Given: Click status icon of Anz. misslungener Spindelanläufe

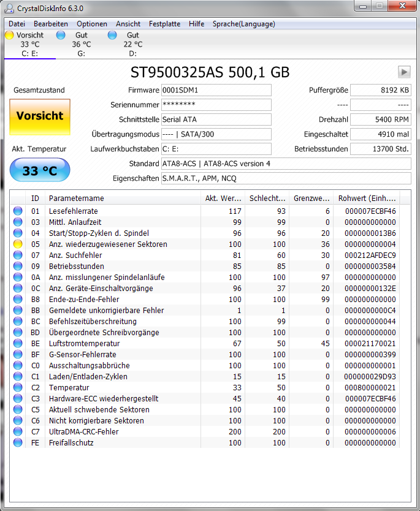Looking at the screenshot, I should 18,277.
